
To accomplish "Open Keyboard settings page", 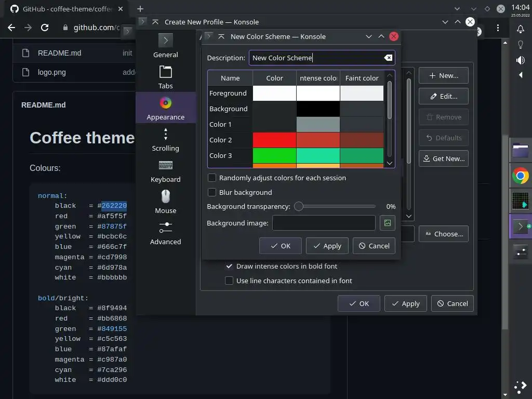I will [x=166, y=170].
